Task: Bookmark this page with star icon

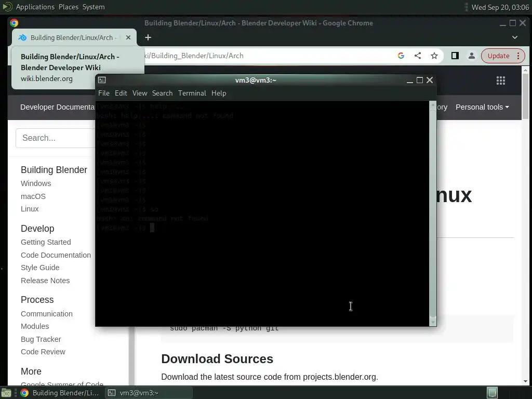Action: pos(434,56)
